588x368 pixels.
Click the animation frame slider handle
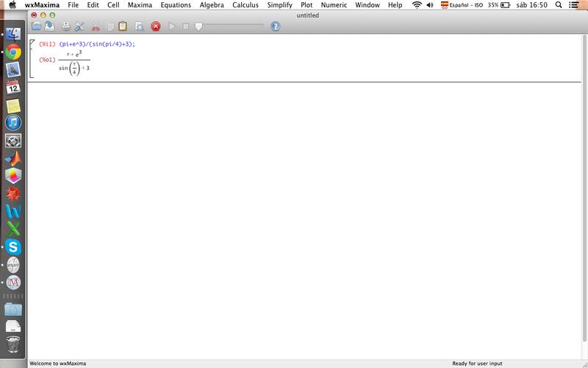(x=198, y=26)
